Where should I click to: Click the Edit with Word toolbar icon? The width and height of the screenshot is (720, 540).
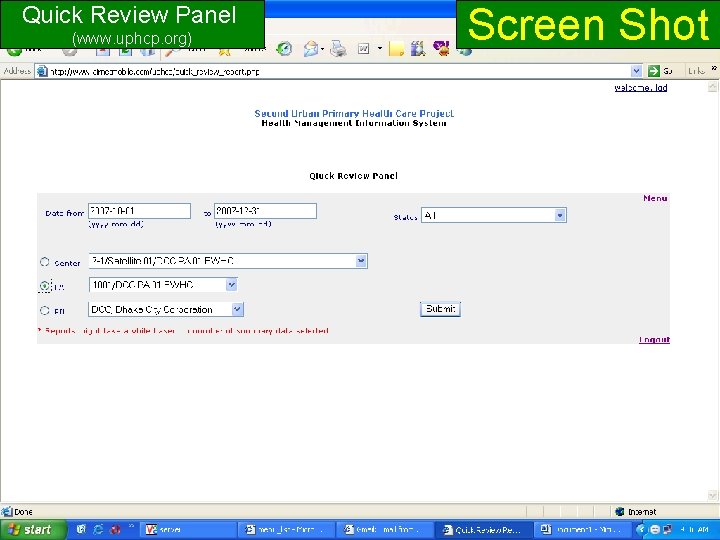click(364, 49)
